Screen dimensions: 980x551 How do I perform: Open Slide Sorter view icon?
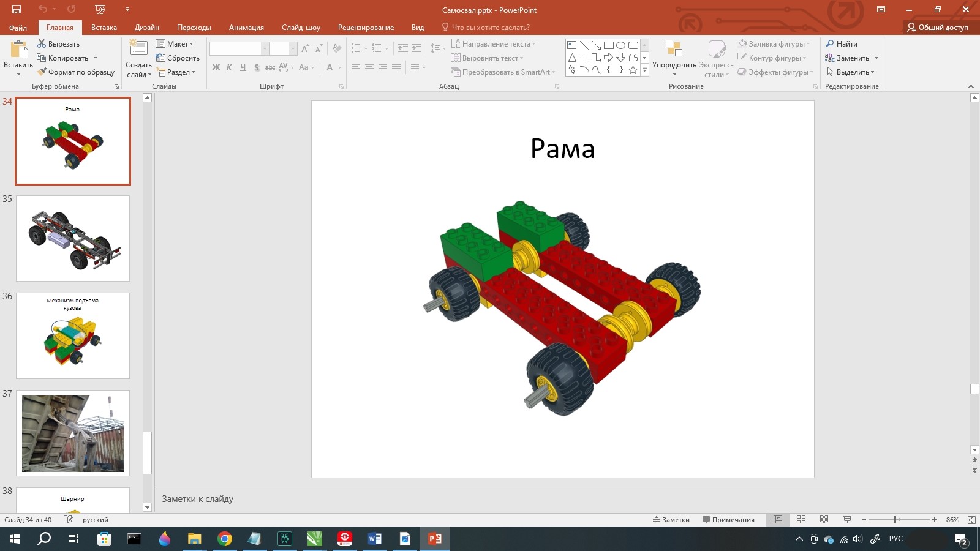click(801, 520)
